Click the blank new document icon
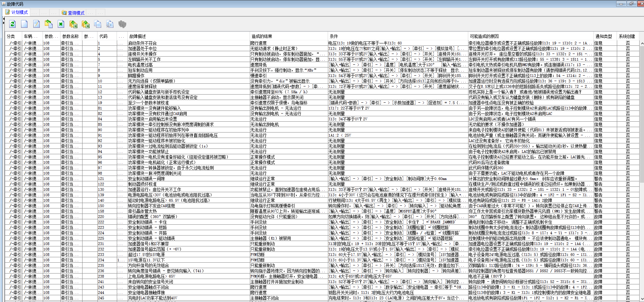 pos(24,24)
